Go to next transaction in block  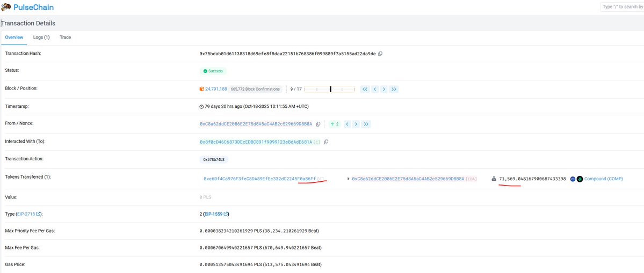click(x=384, y=89)
